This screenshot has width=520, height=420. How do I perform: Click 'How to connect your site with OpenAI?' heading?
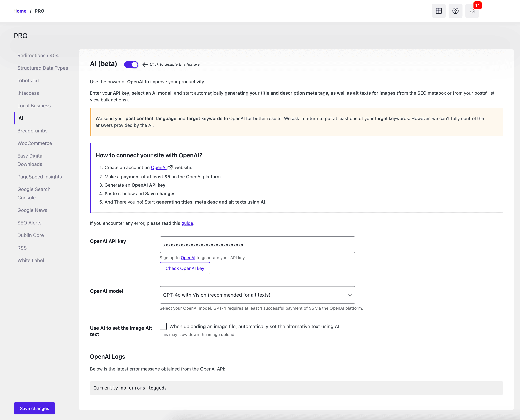tap(149, 156)
